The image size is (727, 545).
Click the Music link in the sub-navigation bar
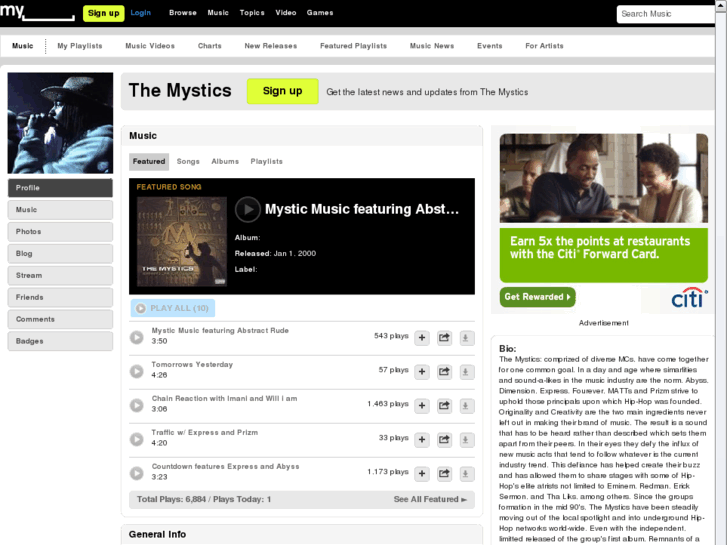point(22,46)
